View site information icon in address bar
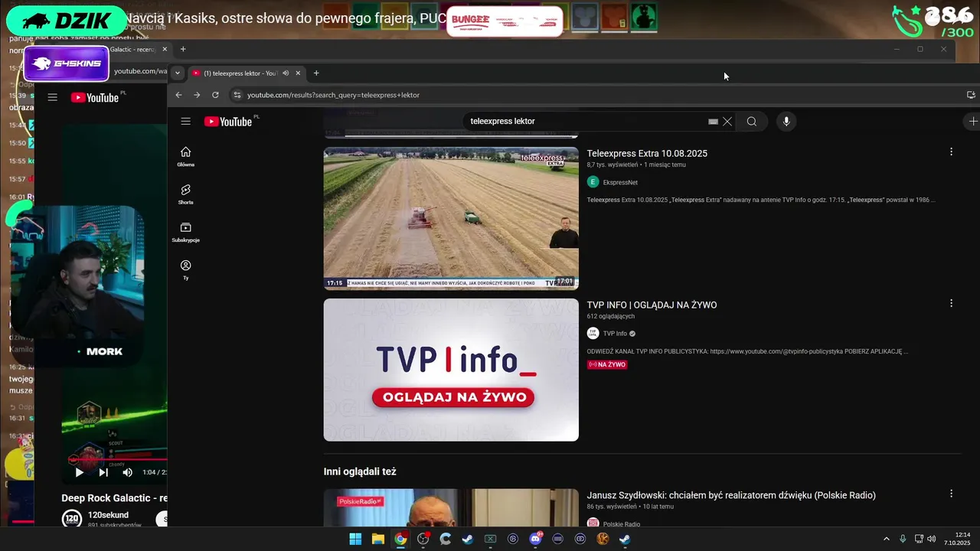980x551 pixels. click(237, 95)
